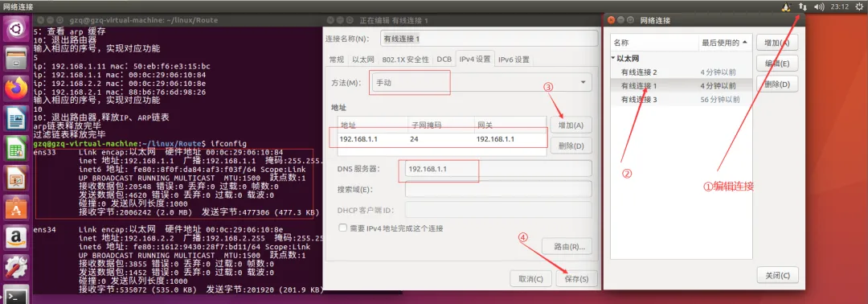
Task: Toggle '需要 IPv4 地址完成这个连接' checkbox
Action: click(x=342, y=228)
